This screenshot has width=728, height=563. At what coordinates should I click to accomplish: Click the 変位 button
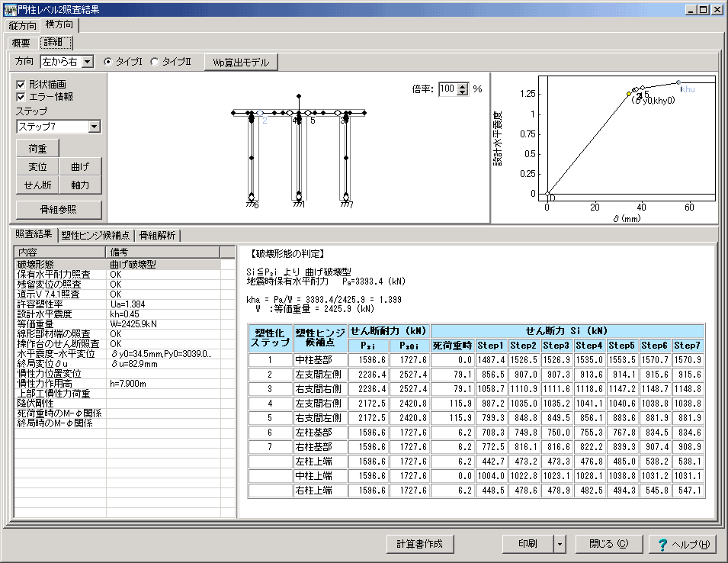coord(37,167)
